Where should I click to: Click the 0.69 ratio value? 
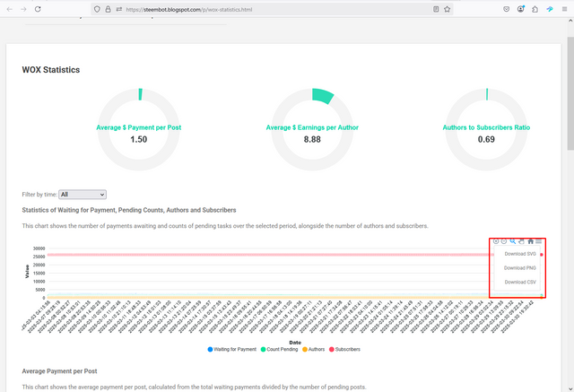pyautogui.click(x=486, y=139)
